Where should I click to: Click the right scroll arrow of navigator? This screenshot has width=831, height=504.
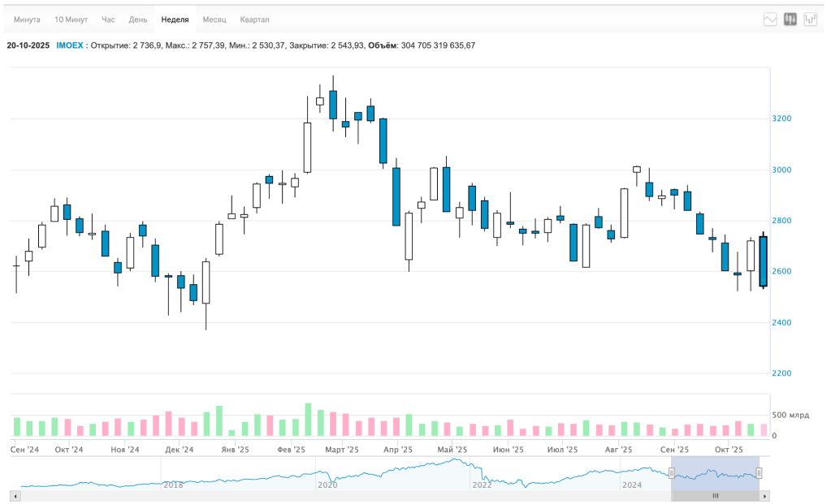pyautogui.click(x=764, y=496)
